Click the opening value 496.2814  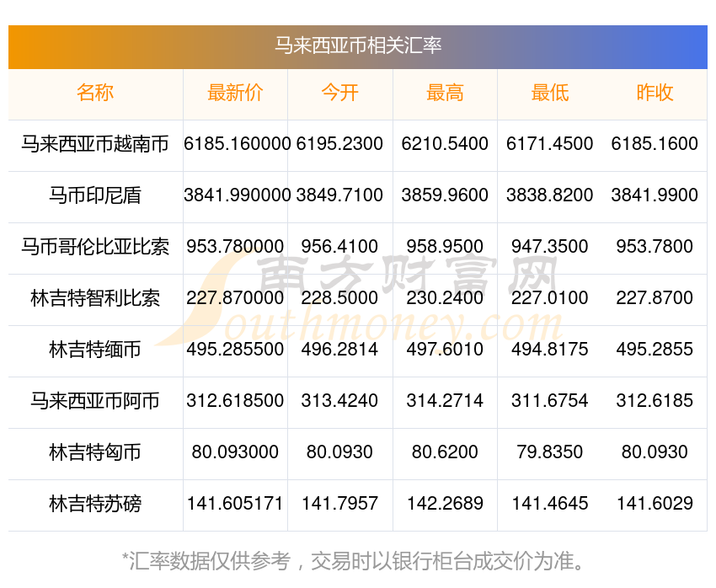tap(339, 350)
